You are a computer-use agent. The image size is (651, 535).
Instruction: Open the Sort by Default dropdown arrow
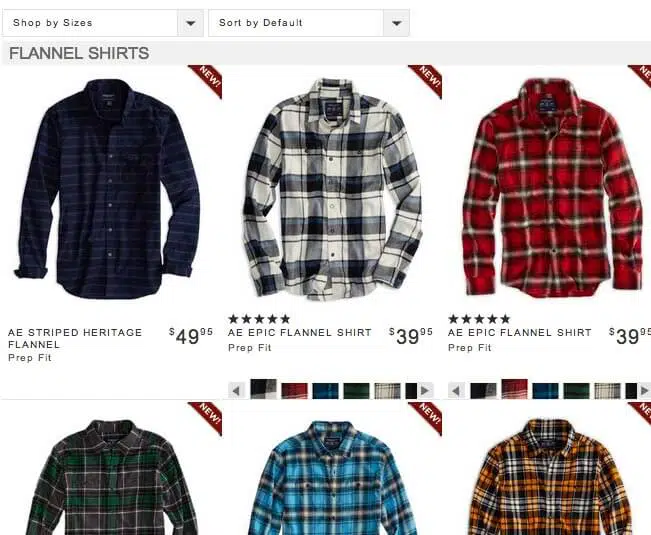[x=396, y=23]
